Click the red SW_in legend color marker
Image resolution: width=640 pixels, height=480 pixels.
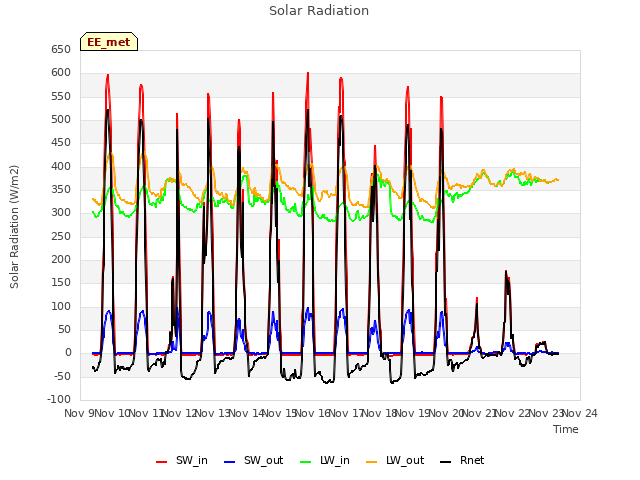(162, 462)
